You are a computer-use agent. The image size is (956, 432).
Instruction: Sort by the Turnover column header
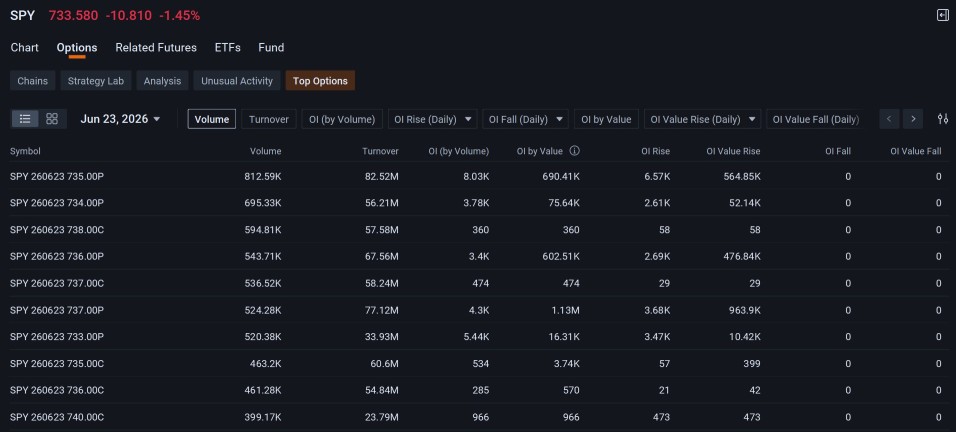pyautogui.click(x=380, y=151)
